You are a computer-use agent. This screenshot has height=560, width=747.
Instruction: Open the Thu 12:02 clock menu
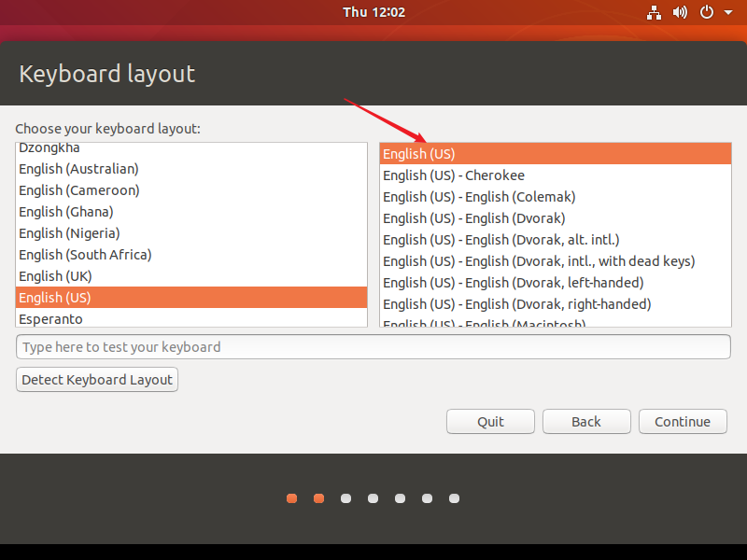[x=374, y=12]
